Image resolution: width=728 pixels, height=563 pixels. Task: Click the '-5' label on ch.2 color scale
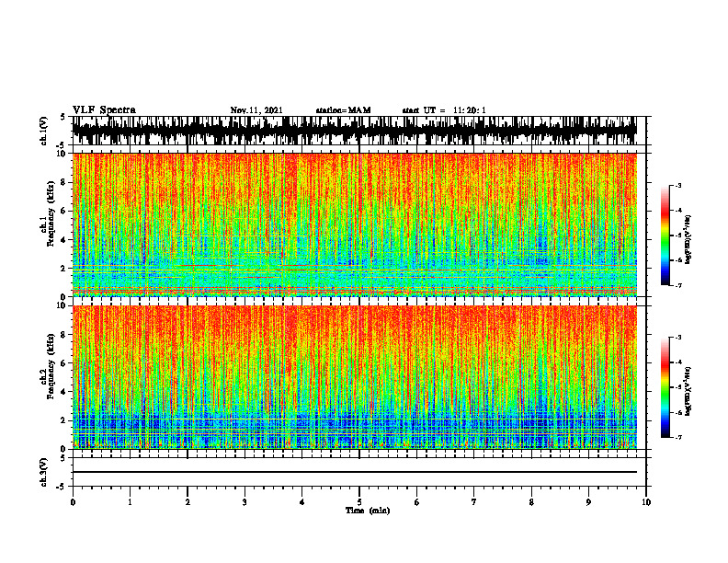point(678,387)
